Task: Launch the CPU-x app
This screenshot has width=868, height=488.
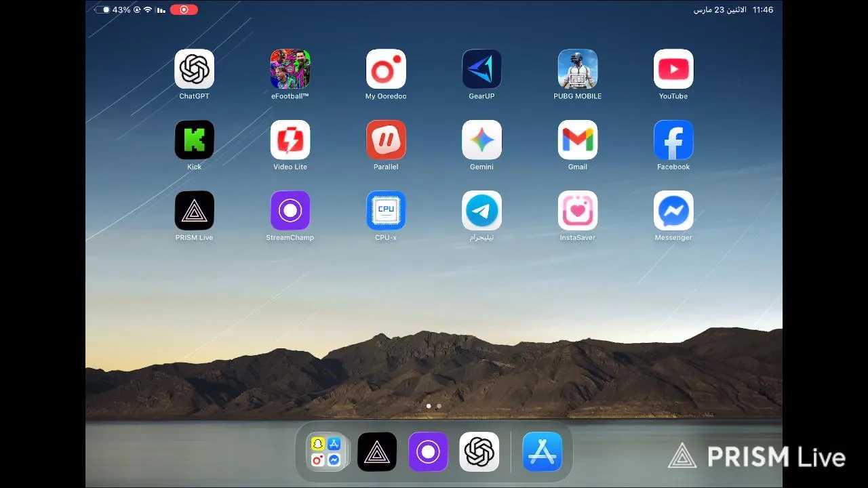Action: tap(386, 211)
